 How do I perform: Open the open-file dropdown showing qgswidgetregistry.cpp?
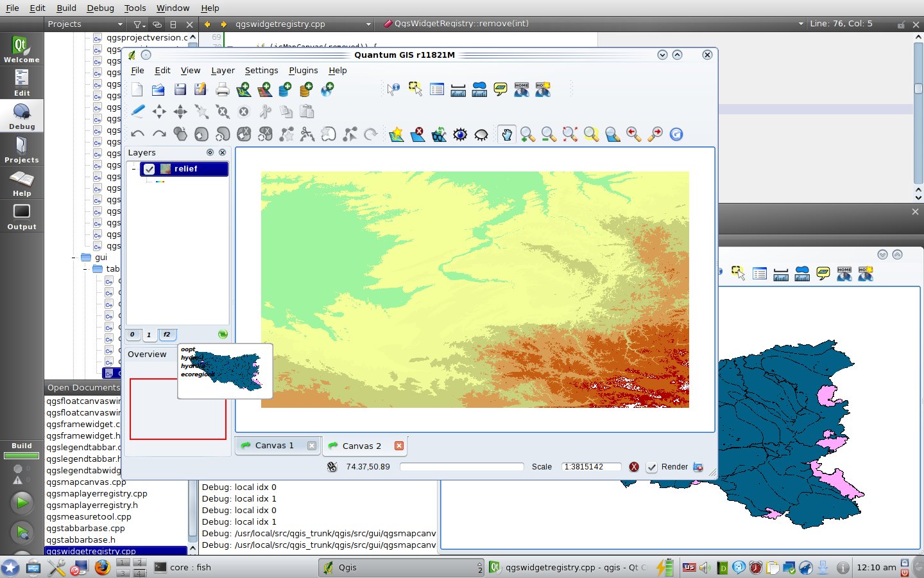point(369,24)
